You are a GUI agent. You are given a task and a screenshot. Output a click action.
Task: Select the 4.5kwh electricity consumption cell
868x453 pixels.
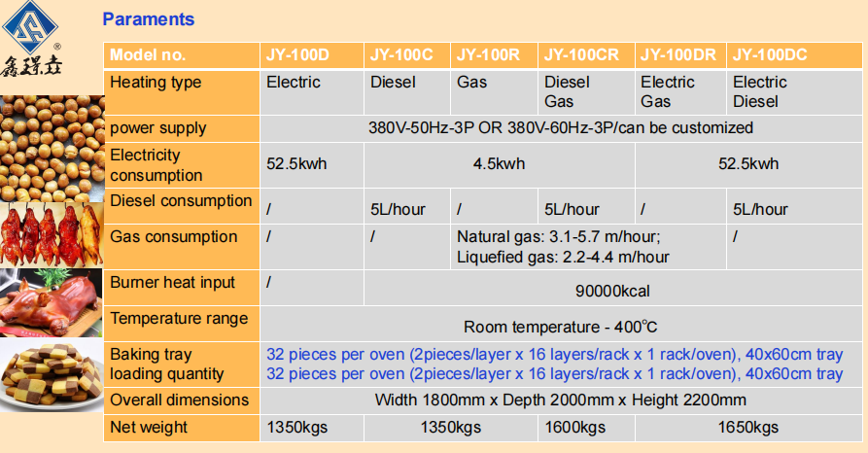click(x=499, y=164)
